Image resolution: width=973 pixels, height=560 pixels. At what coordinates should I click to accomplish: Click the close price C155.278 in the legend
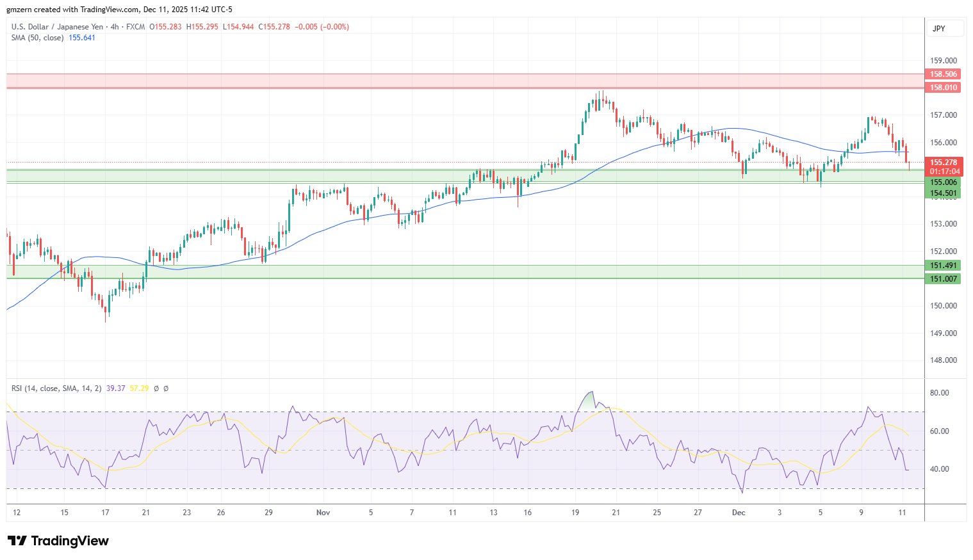[x=274, y=27]
